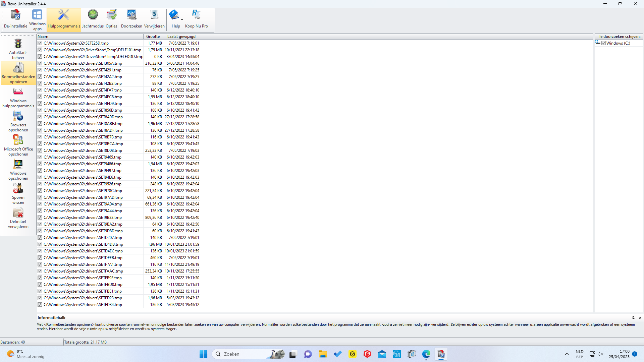Toggle Windows (C:) drive checkbox
Image resolution: width=644 pixels, height=362 pixels.
click(x=603, y=43)
